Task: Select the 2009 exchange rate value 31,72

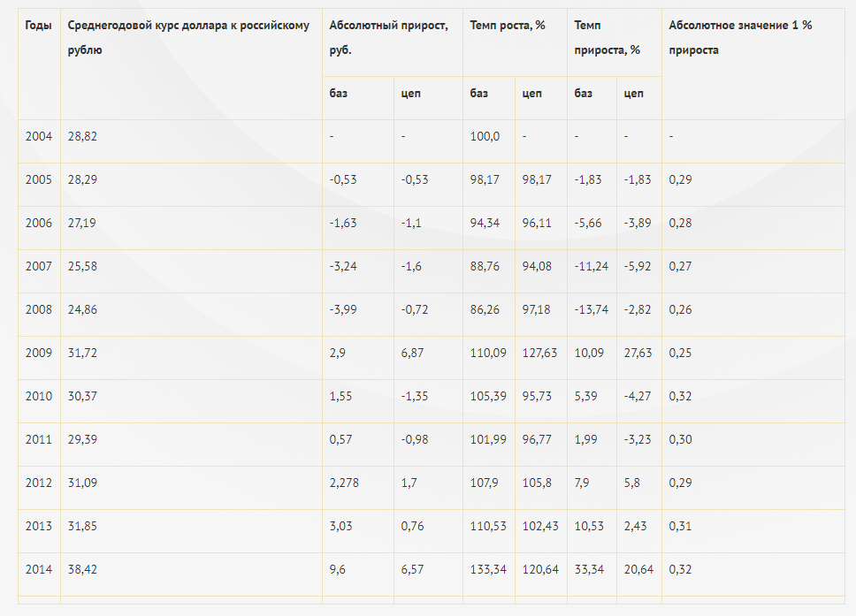Action: point(82,353)
